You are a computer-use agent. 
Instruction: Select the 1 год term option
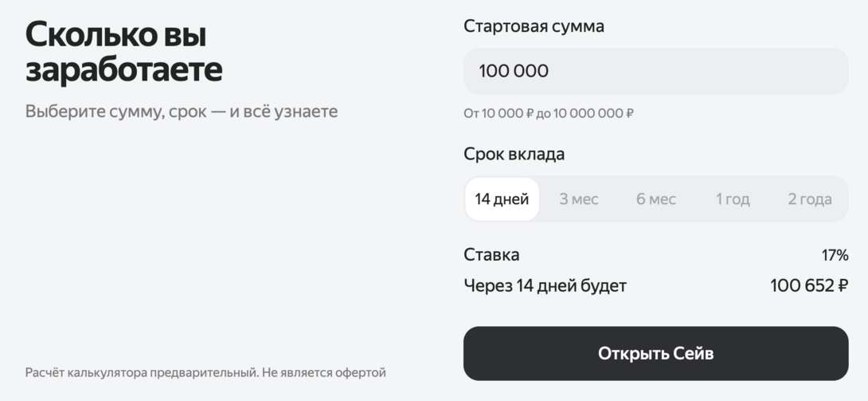(733, 199)
